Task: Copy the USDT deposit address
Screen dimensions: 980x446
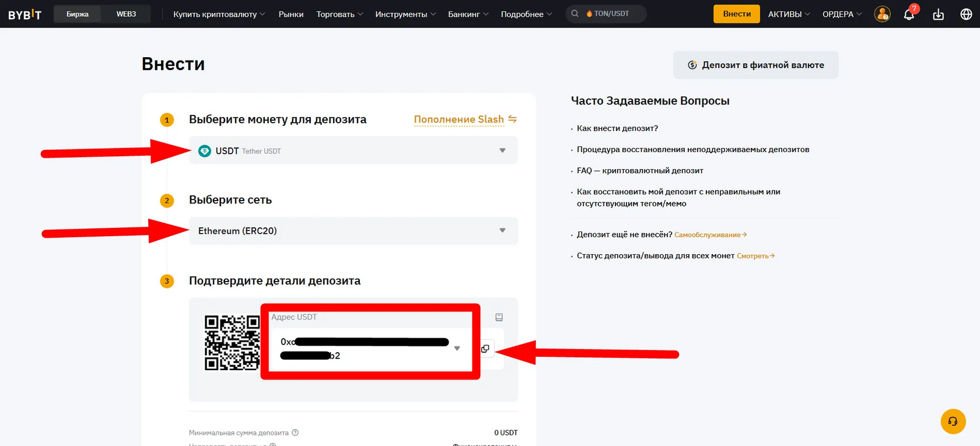Action: click(485, 349)
